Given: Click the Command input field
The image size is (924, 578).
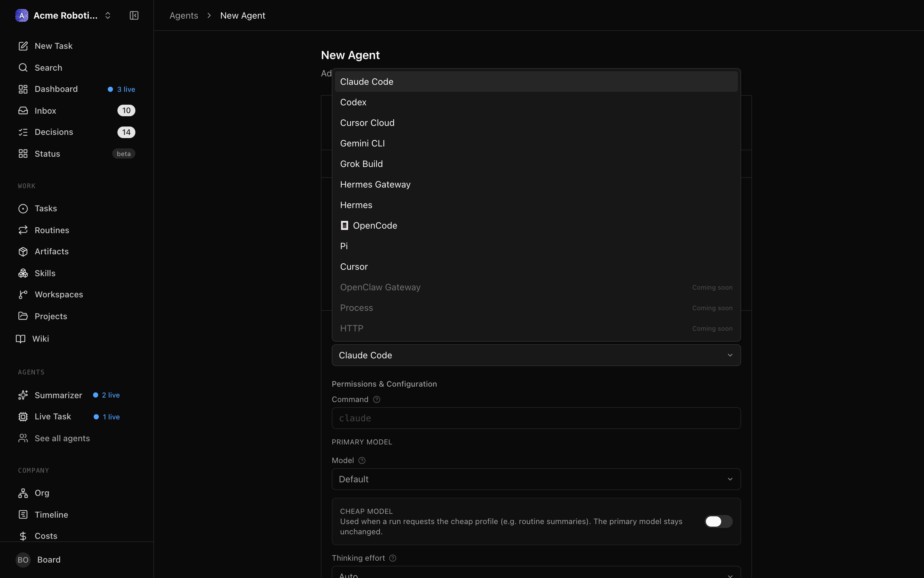Looking at the screenshot, I should (536, 418).
